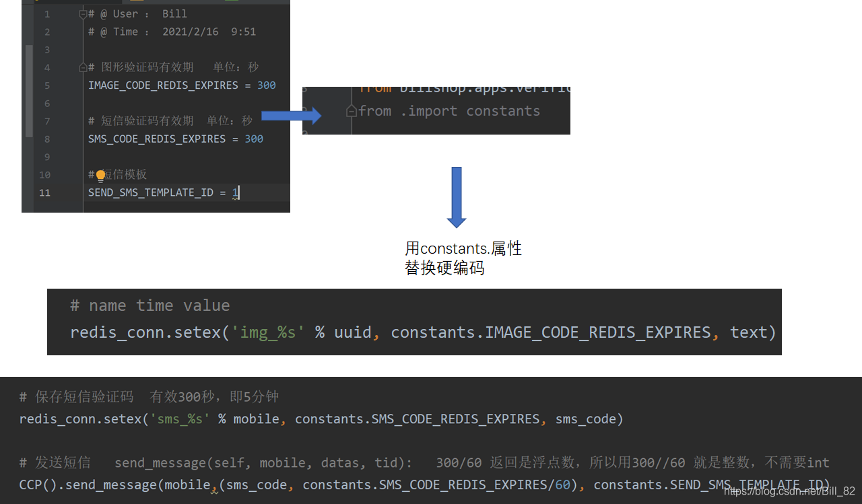The width and height of the screenshot is (862, 504).
Task: Click the SMS_CODE_REDIS_EXPIRES variable on line 8
Action: point(157,139)
